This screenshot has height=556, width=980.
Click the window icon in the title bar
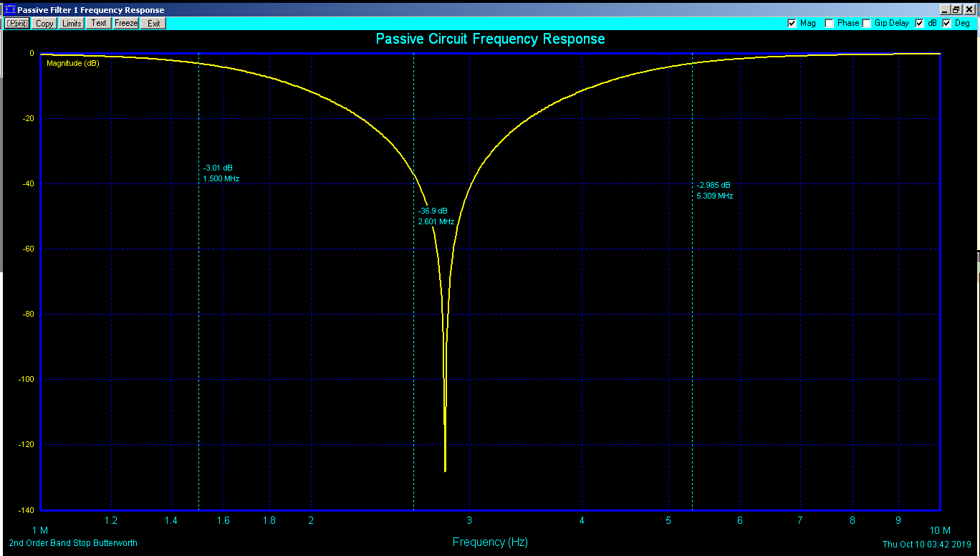coord(9,10)
